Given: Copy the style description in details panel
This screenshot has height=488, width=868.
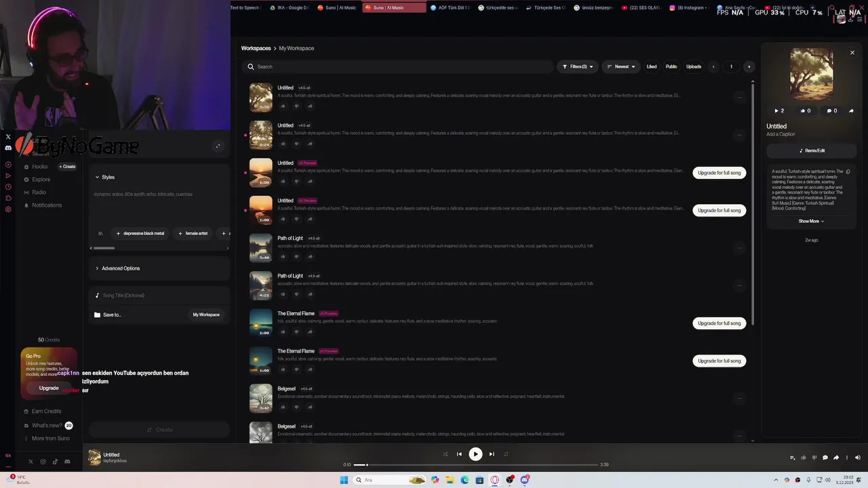Looking at the screenshot, I should click(848, 171).
